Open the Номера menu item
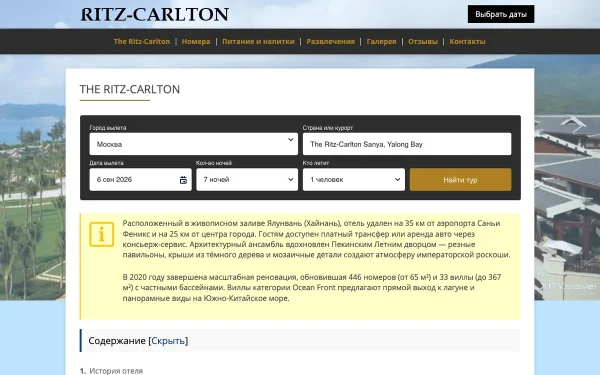600x375 pixels. click(196, 41)
